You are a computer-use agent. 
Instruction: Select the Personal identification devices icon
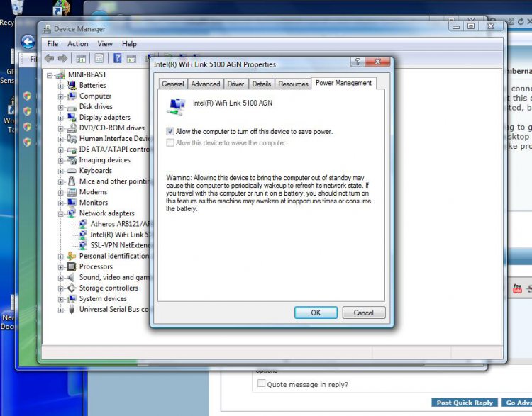tap(72, 256)
